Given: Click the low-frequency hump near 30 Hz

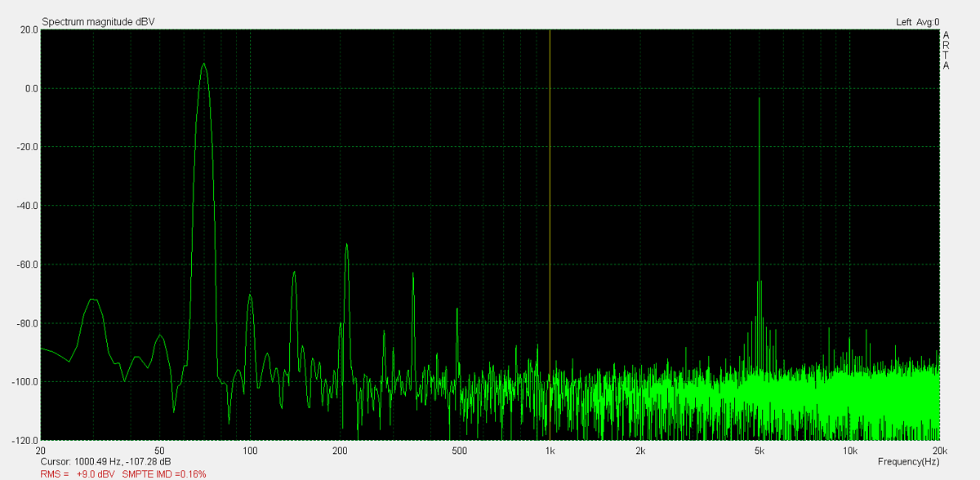Looking at the screenshot, I should click(x=93, y=301).
